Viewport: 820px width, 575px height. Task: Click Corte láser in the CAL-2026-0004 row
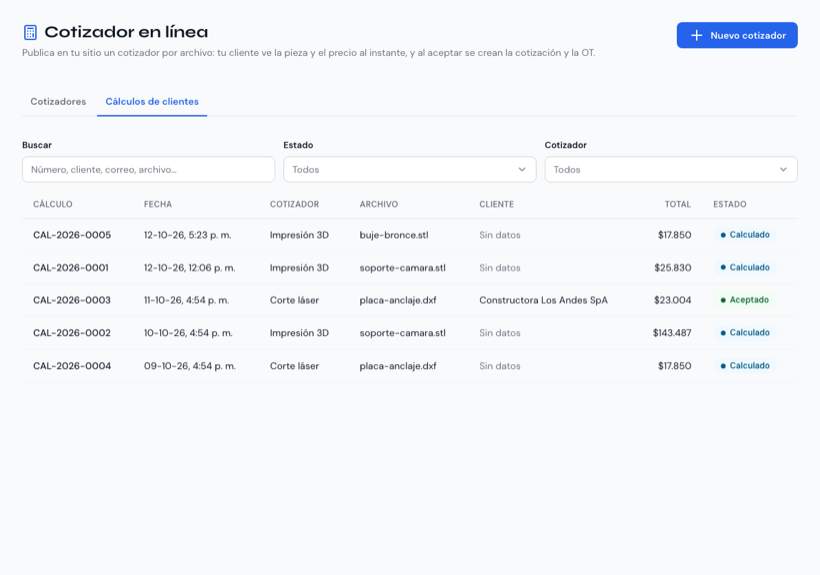(294, 366)
